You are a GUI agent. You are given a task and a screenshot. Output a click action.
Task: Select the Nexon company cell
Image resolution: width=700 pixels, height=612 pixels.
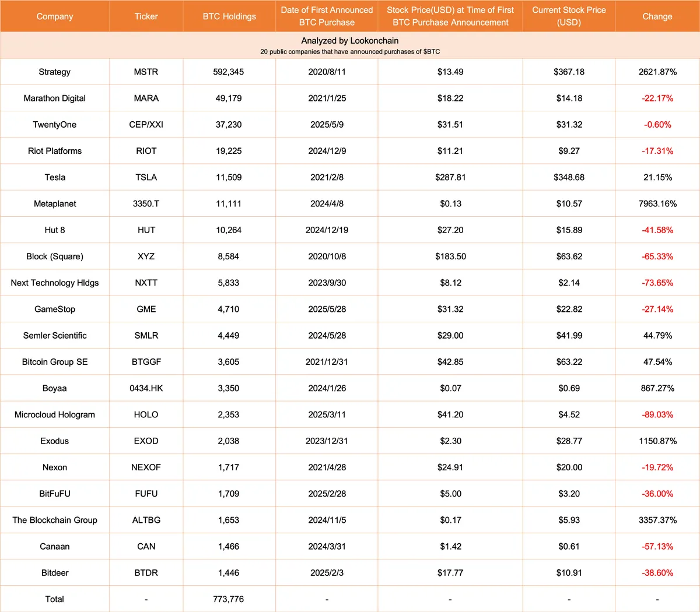click(55, 467)
